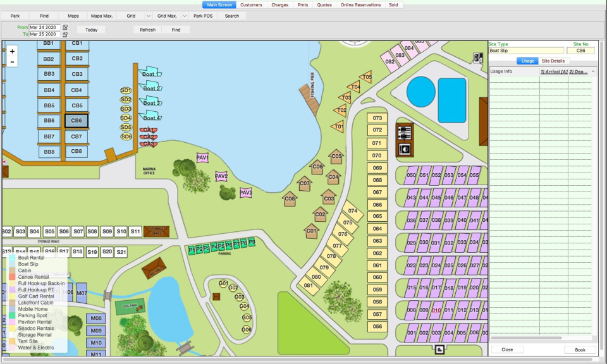
Task: Click the exit icon at the map bottom
Action: tap(441, 348)
